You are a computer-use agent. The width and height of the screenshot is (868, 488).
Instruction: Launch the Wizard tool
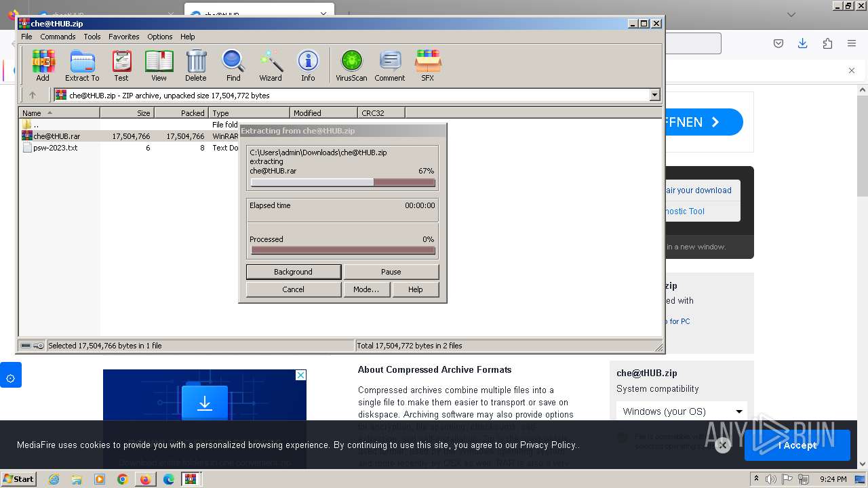[271, 66]
